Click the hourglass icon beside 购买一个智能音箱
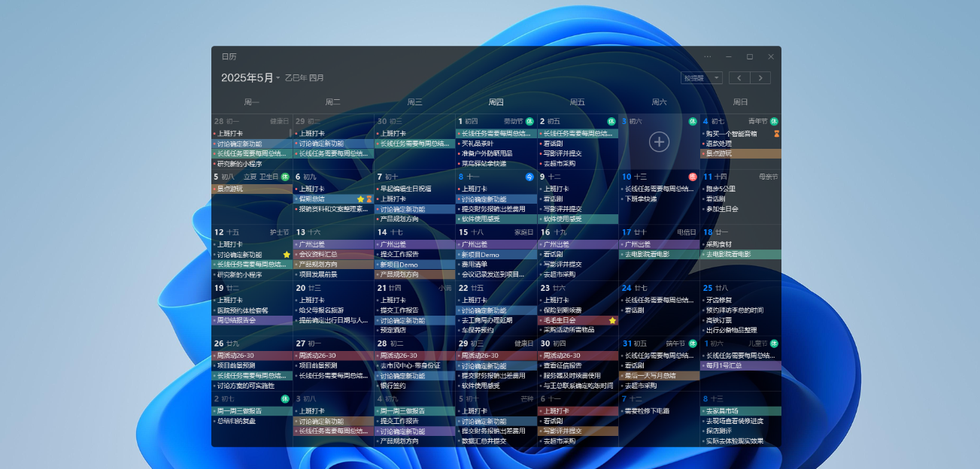 coord(777,134)
